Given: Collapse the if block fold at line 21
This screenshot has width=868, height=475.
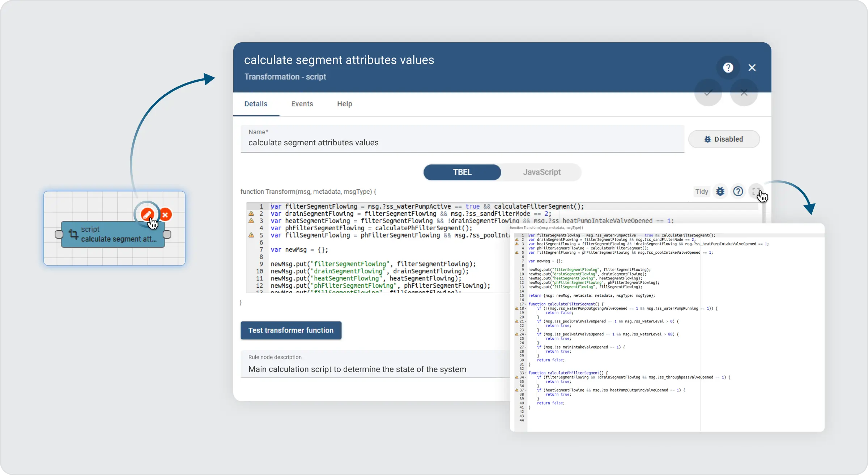Looking at the screenshot, I should point(526,321).
